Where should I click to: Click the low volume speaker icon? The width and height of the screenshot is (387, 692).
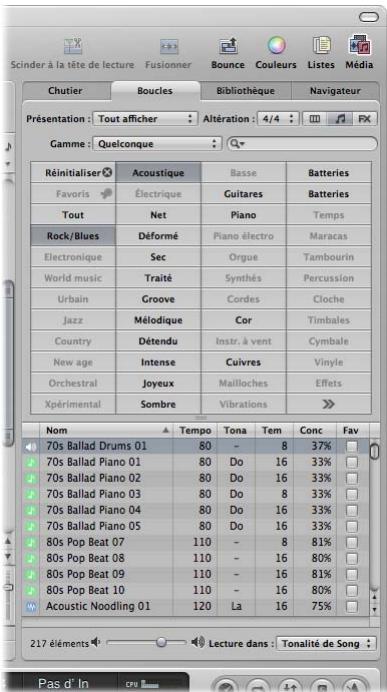point(96,643)
